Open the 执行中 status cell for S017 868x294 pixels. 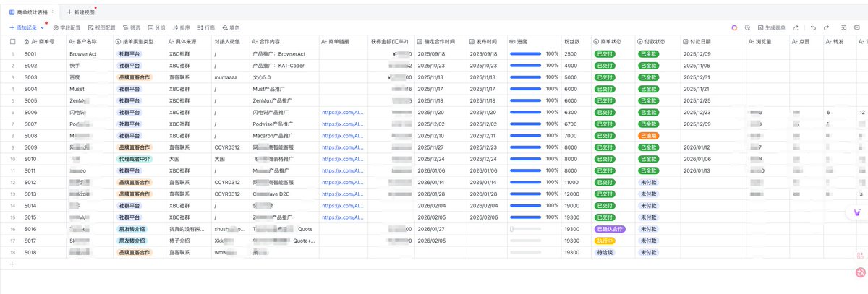[x=605, y=241]
